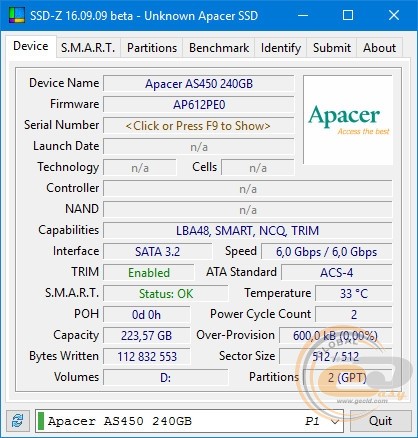Click the Controller n/a field

(x=248, y=189)
